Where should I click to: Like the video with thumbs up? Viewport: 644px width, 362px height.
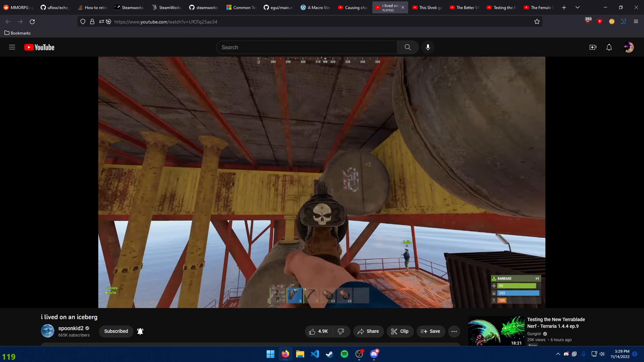pos(319,331)
